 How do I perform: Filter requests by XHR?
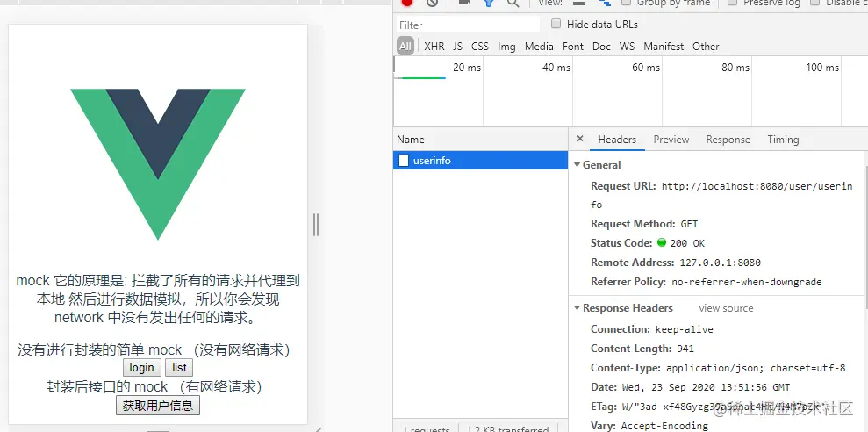tap(434, 47)
